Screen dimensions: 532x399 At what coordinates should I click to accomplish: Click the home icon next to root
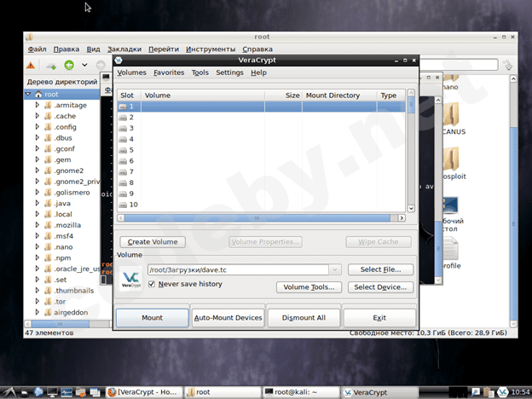pos(38,95)
